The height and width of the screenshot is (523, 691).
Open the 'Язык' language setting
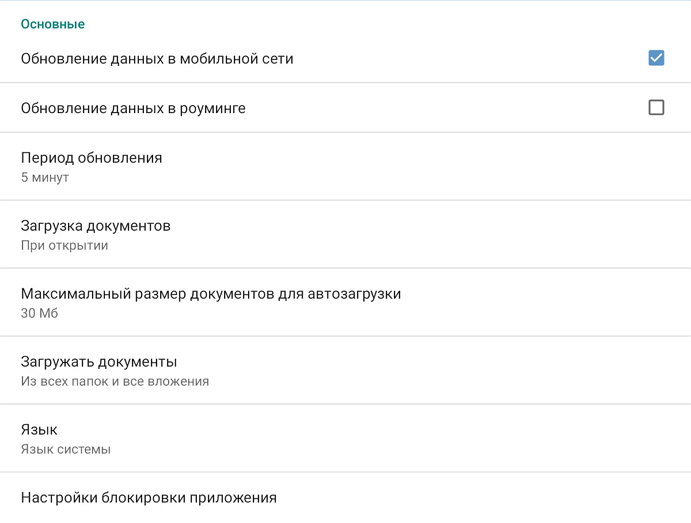(x=39, y=430)
